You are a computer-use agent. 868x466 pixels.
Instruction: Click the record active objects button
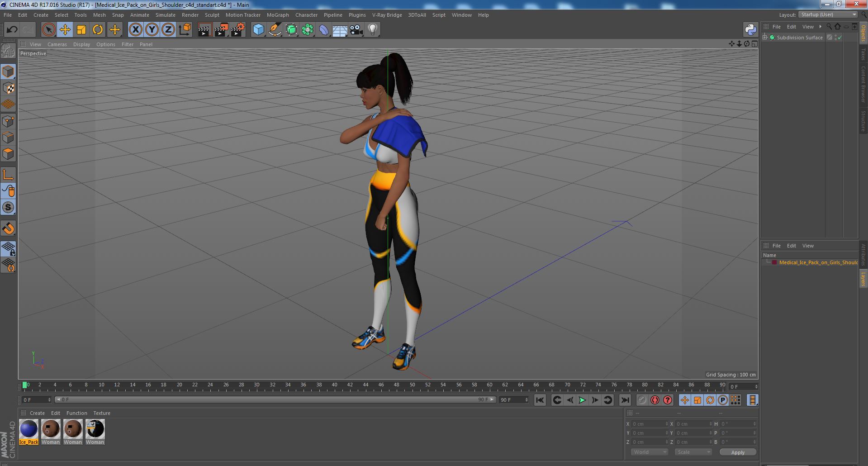tap(642, 400)
